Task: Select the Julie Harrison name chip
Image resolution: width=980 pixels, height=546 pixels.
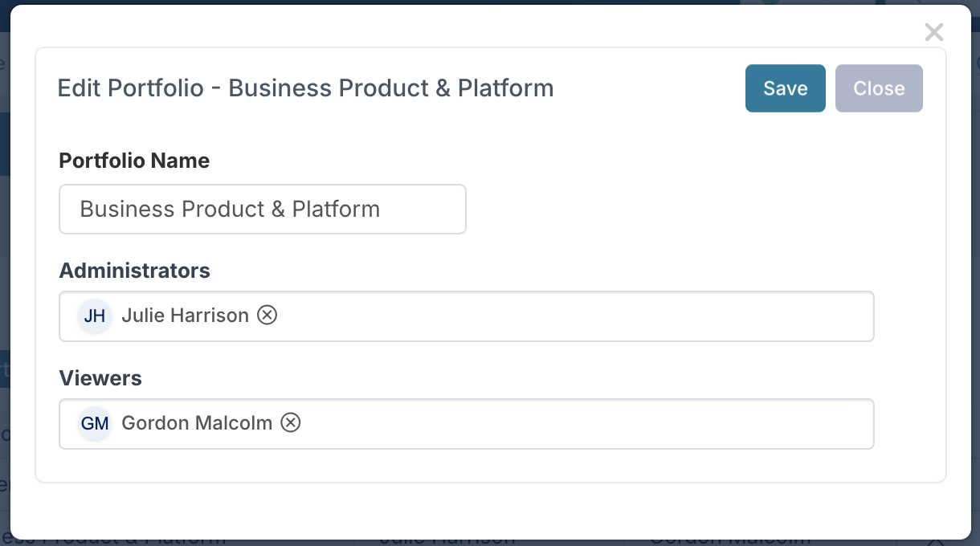Action: [185, 316]
